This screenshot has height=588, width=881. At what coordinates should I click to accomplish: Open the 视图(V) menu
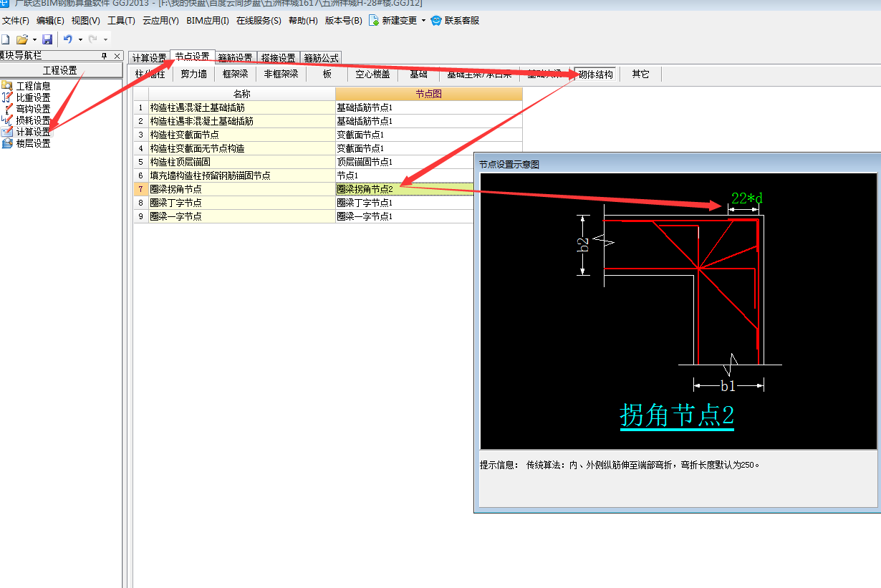point(85,21)
